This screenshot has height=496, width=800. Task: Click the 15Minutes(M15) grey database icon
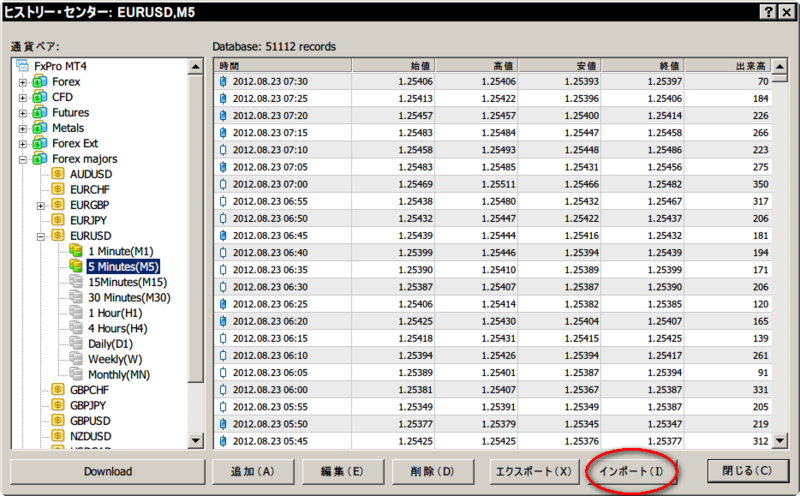(76, 282)
